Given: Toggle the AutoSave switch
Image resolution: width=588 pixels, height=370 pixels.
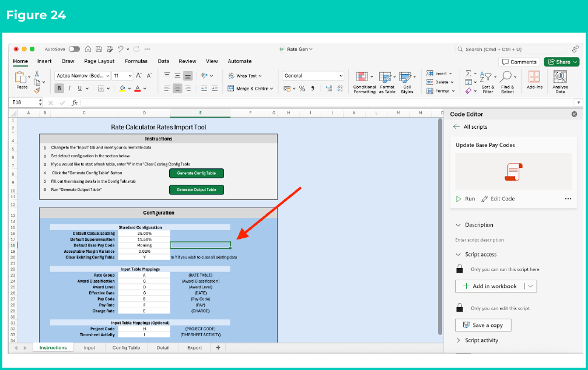Looking at the screenshot, I should click(74, 49).
